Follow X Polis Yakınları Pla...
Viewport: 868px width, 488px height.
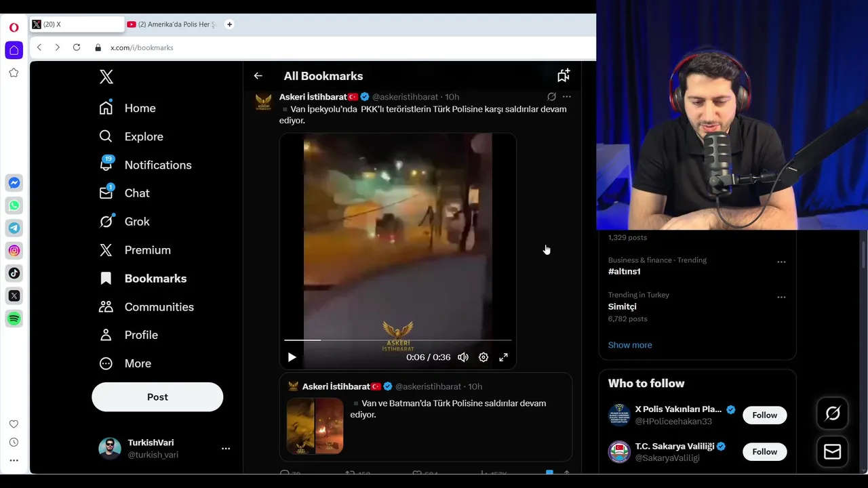tap(764, 415)
